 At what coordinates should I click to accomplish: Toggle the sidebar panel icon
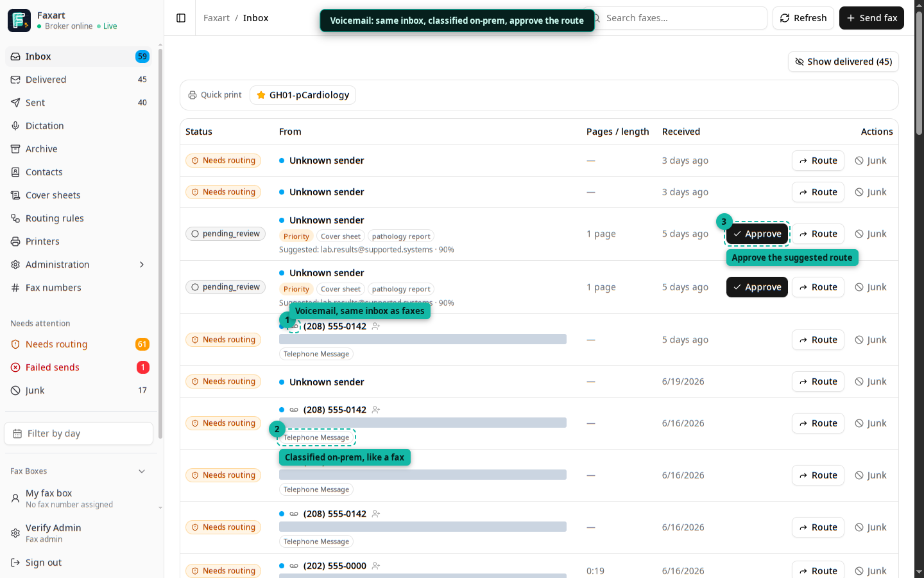point(181,18)
